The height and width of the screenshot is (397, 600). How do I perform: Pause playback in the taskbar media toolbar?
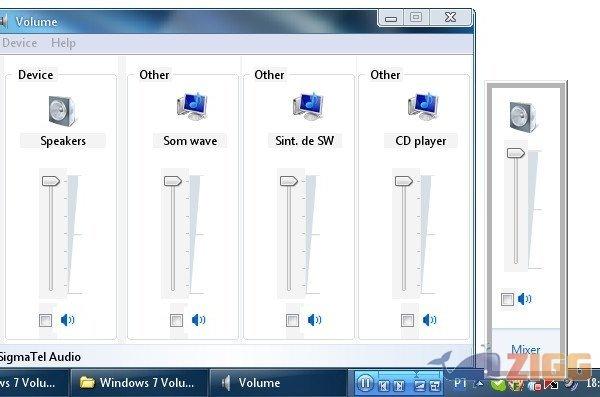(365, 383)
